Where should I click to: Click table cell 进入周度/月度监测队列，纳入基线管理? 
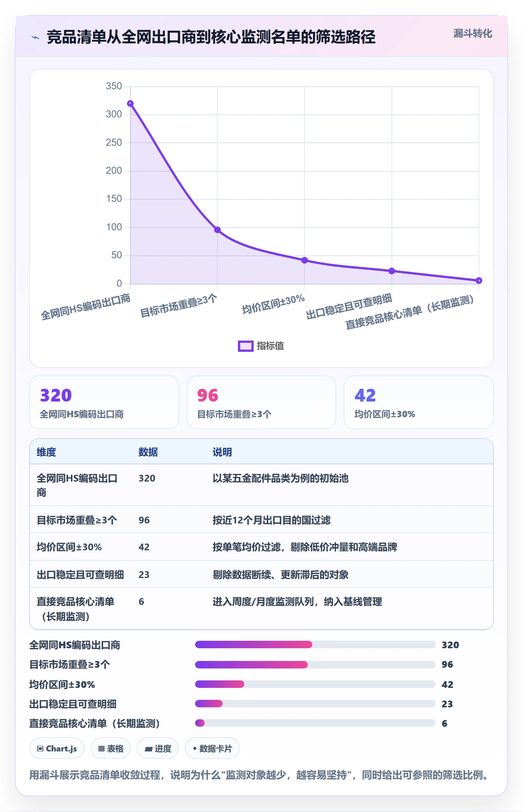pyautogui.click(x=297, y=602)
